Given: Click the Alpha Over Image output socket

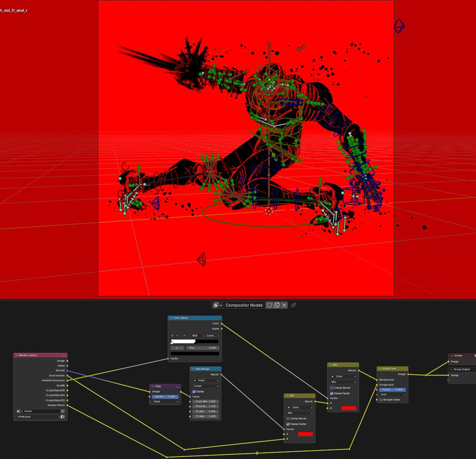Looking at the screenshot, I should 408,374.
